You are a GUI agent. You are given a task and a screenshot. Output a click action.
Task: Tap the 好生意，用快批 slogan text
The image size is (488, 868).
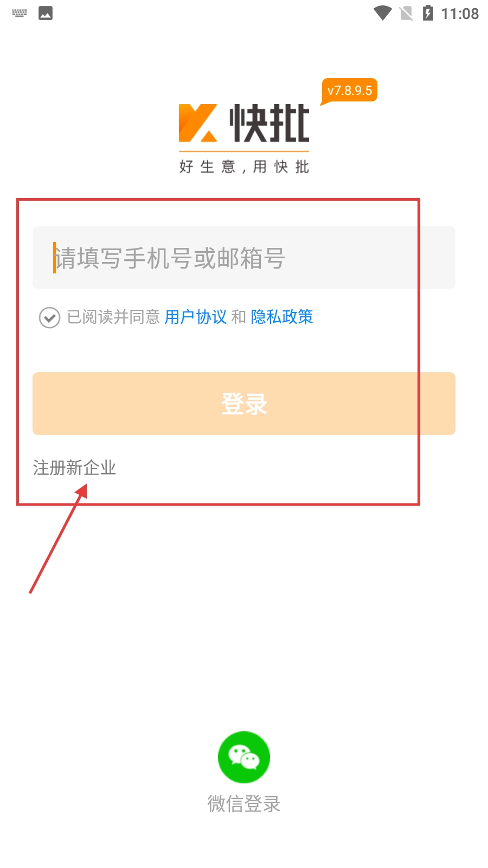point(244,167)
